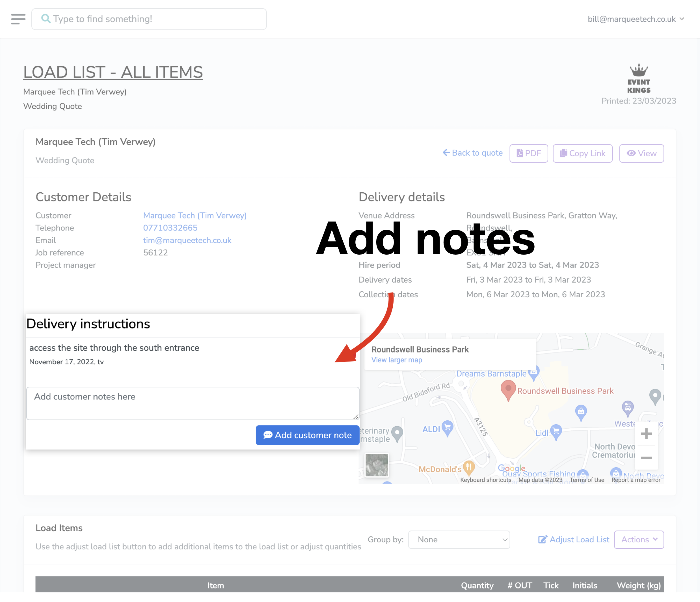Open the bill@marqueetech.co.uk account dropdown
This screenshot has width=700, height=602.
tap(636, 19)
